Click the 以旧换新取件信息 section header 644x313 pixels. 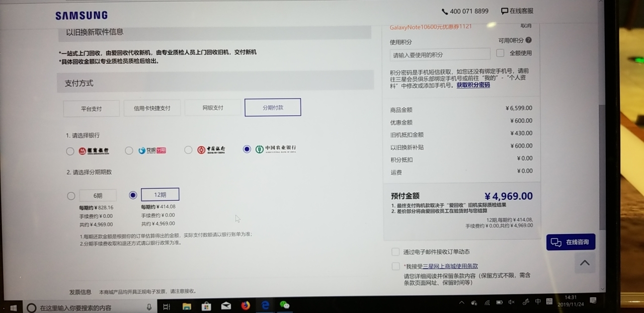point(214,32)
